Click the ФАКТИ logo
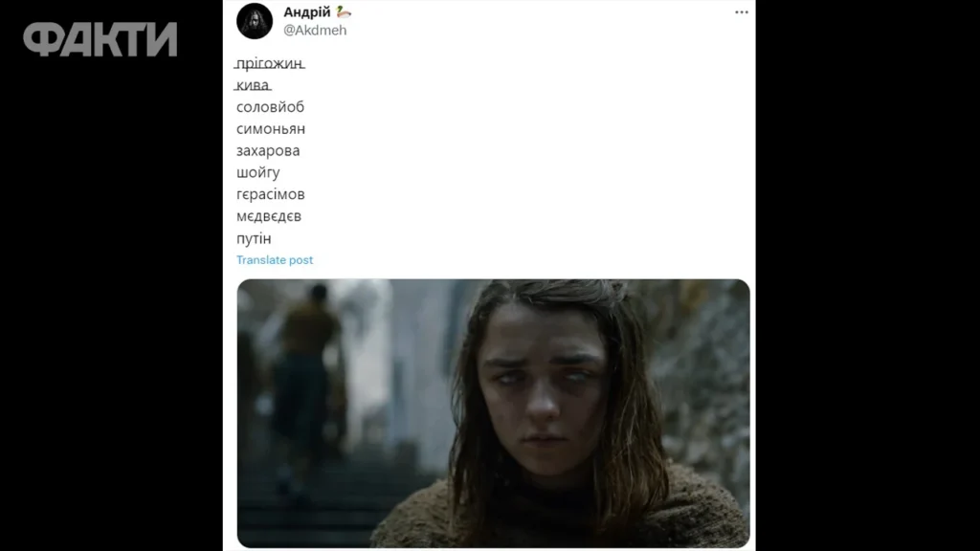 pyautogui.click(x=100, y=39)
